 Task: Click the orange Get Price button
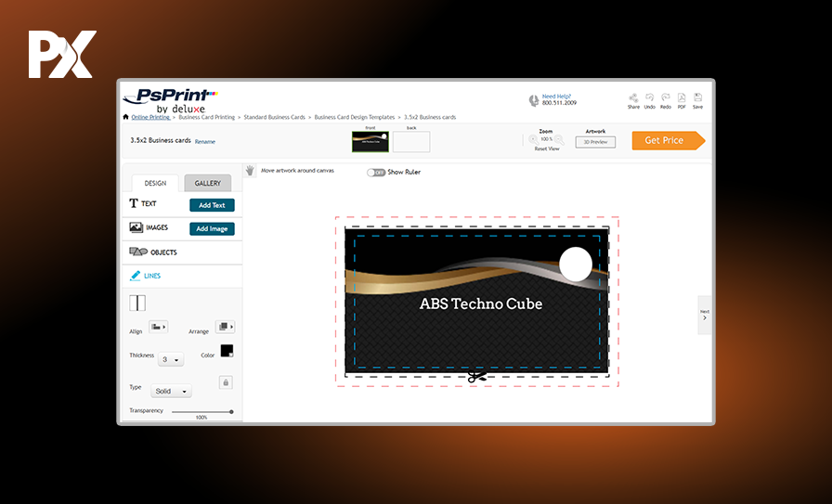click(668, 140)
